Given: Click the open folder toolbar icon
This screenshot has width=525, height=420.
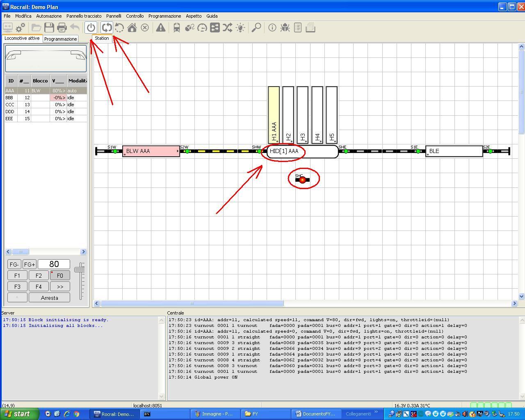Looking at the screenshot, I should 37,28.
